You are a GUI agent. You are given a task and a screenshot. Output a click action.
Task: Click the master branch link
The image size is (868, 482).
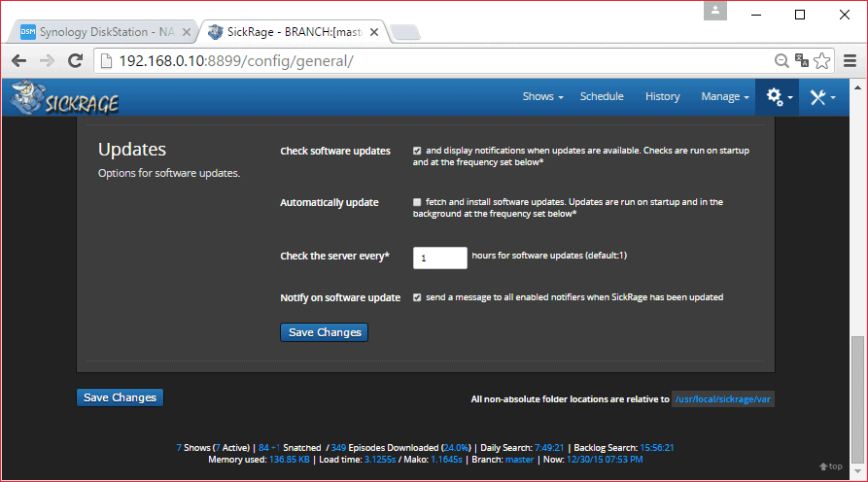click(519, 460)
